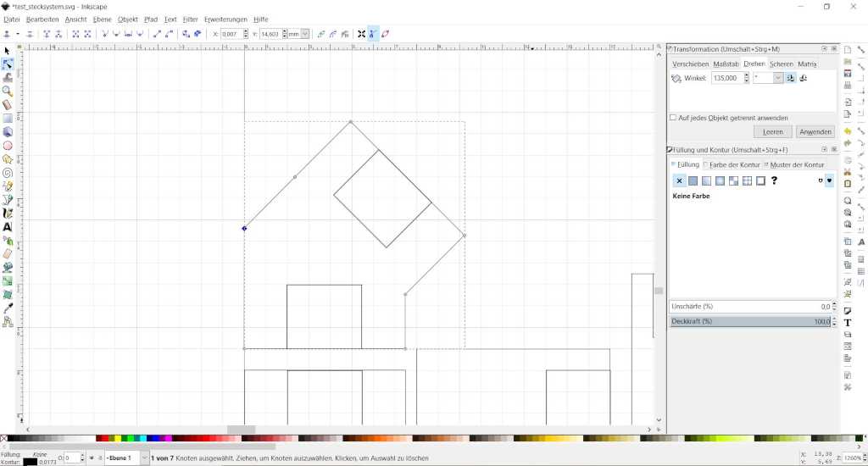Select the Spiral tool
Screen dimensions: 868x466
coord(7,173)
